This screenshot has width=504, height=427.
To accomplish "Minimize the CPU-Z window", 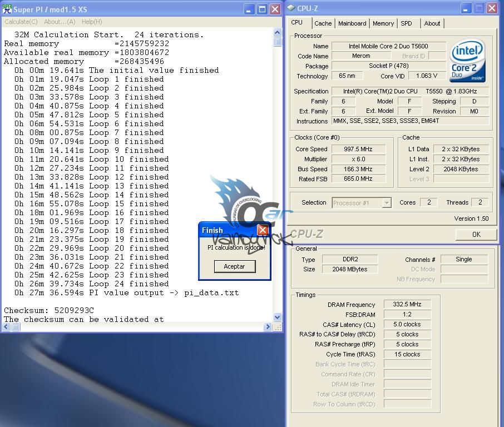I will pyautogui.click(x=466, y=8).
